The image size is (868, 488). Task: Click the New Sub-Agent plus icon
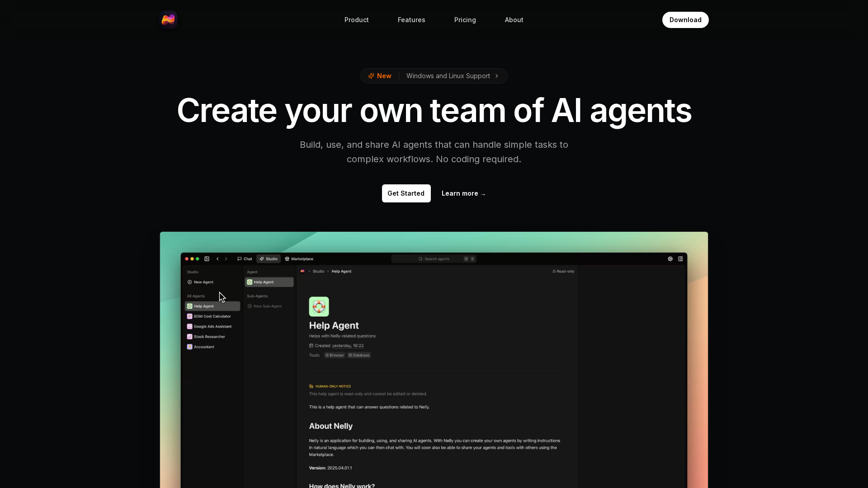pos(250,306)
